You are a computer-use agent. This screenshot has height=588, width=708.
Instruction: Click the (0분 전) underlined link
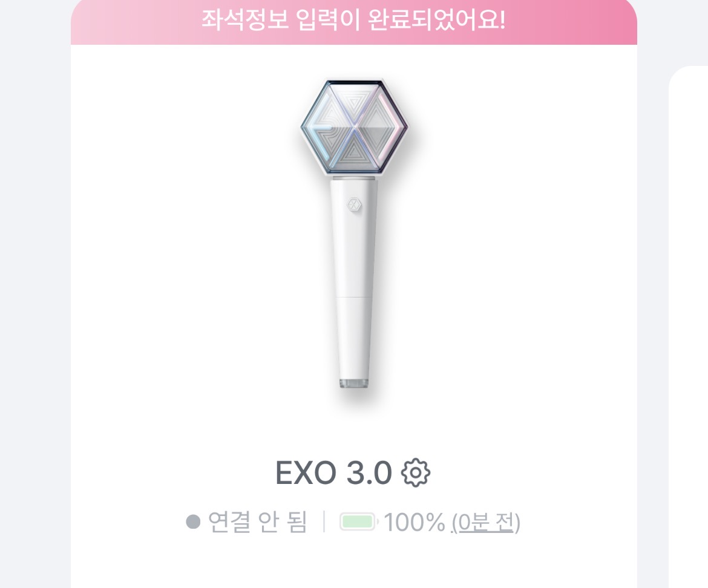(486, 522)
